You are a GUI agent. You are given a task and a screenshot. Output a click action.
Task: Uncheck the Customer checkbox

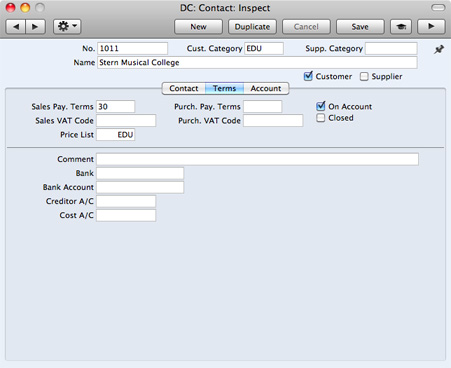(x=308, y=76)
